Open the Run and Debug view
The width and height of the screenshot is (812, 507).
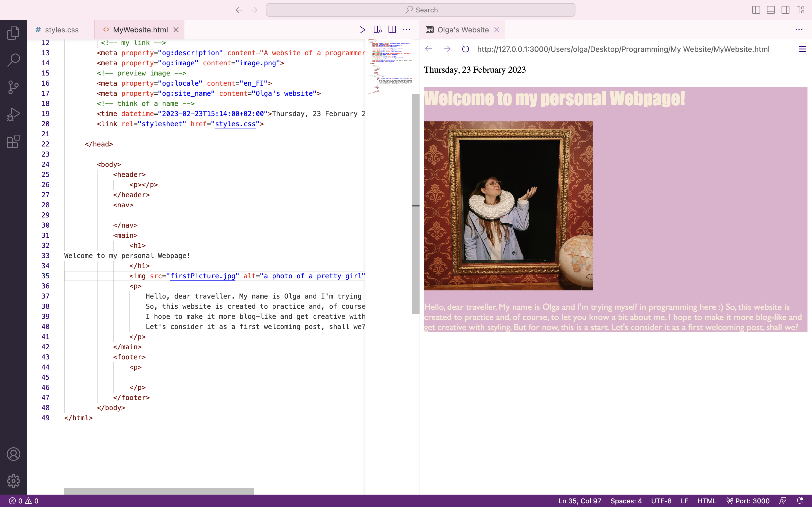(14, 114)
